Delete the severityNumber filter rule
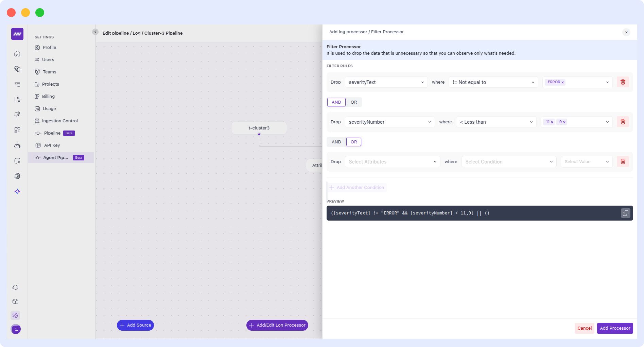The image size is (644, 347). click(x=623, y=122)
